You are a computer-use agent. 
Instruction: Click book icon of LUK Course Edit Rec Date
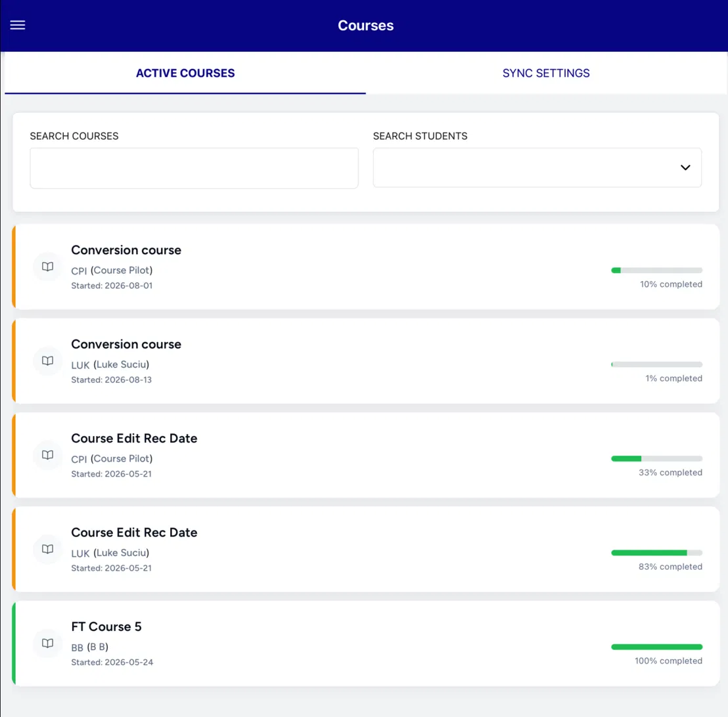click(47, 550)
